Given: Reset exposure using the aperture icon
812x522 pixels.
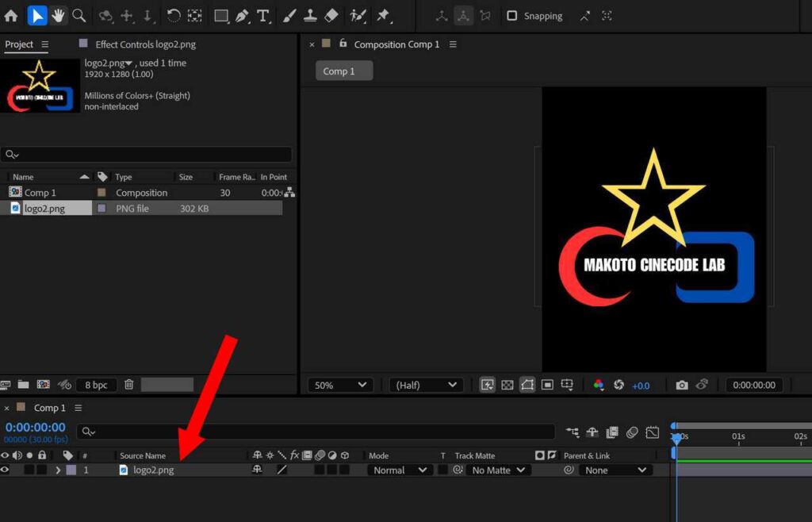Looking at the screenshot, I should click(x=619, y=385).
